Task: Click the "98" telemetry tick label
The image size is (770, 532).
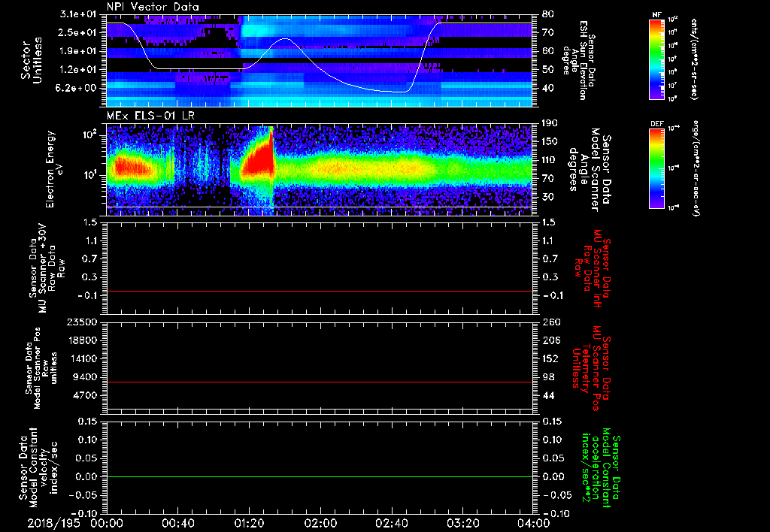Action: tap(548, 377)
